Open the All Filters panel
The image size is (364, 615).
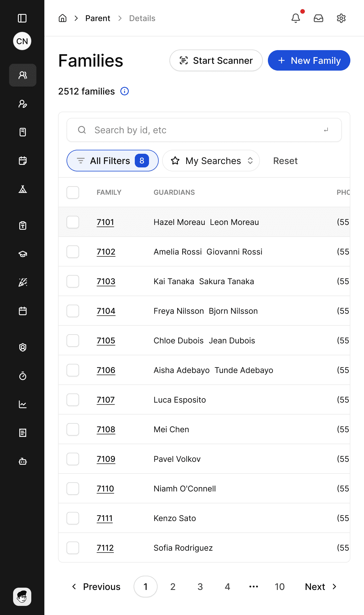(x=113, y=161)
